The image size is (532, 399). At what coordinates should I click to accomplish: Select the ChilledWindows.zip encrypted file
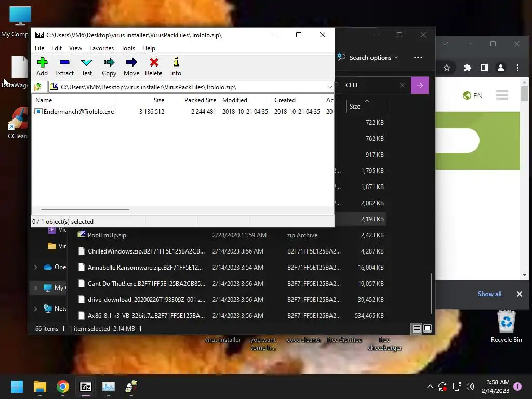[x=231, y=251]
